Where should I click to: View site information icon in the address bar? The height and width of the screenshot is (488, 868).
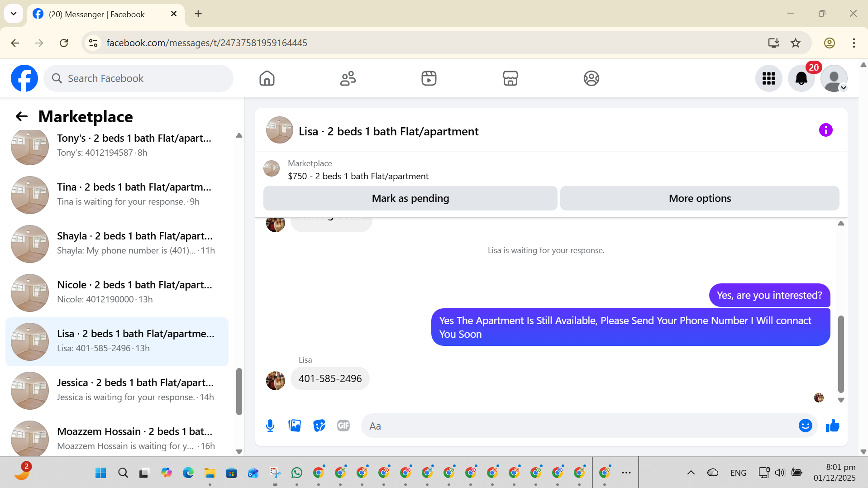[x=93, y=43]
